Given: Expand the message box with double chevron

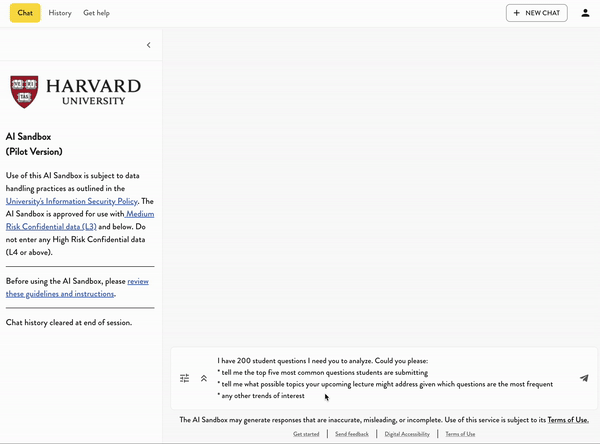Looking at the screenshot, I should (204, 379).
